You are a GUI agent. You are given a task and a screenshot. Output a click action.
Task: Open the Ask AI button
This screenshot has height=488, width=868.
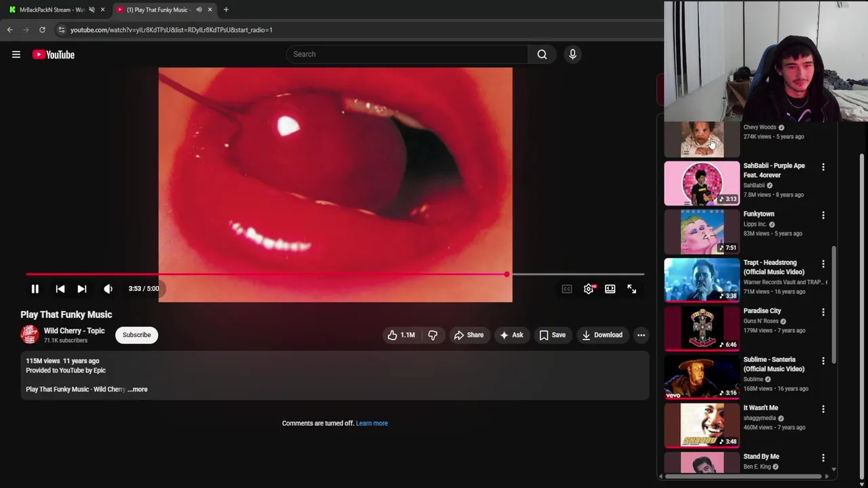coord(511,335)
